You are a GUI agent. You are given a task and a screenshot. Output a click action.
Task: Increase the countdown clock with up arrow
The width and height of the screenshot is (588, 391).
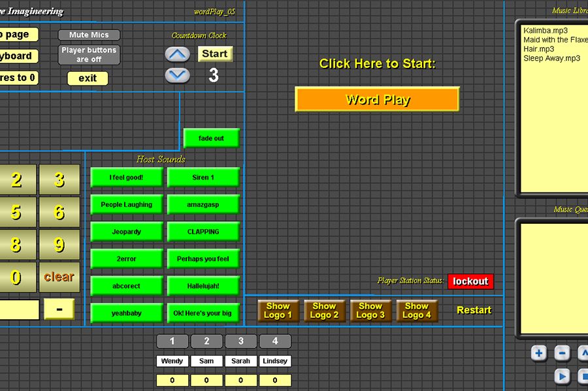(x=178, y=54)
